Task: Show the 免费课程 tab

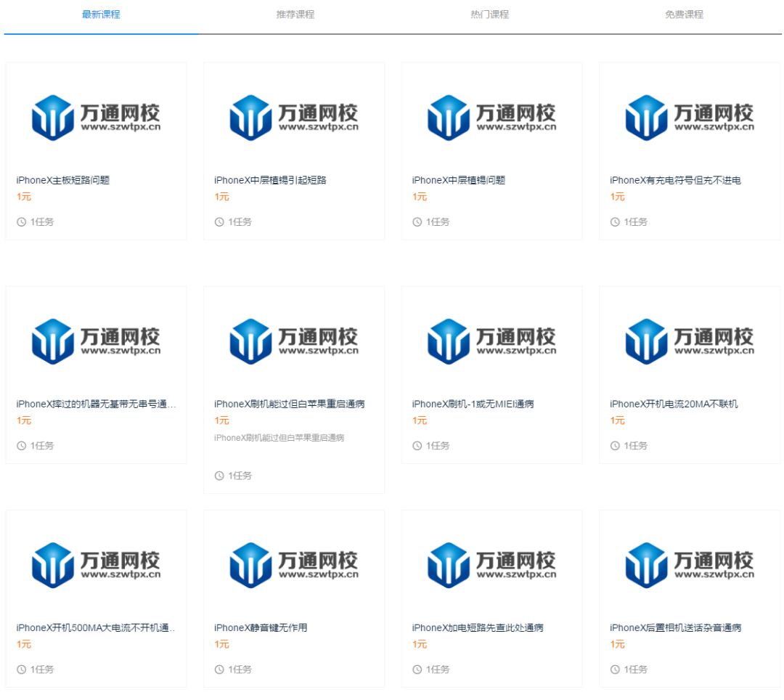Action: pyautogui.click(x=684, y=15)
